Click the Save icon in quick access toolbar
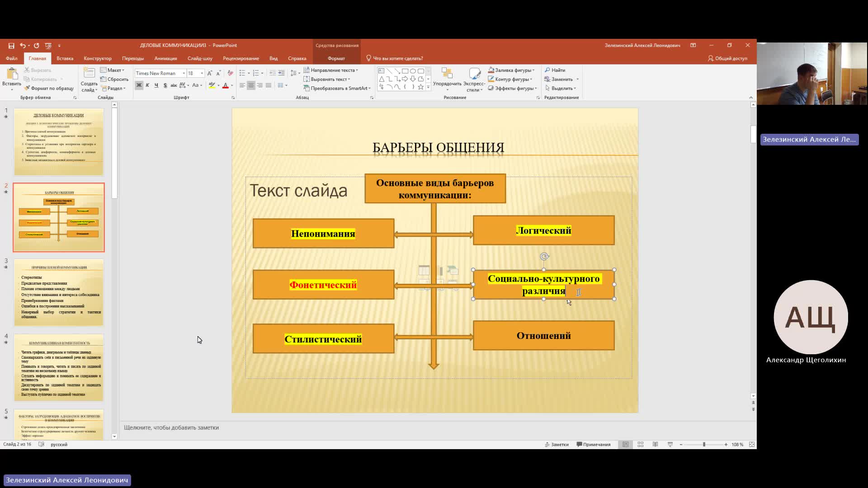868x488 pixels. point(11,46)
